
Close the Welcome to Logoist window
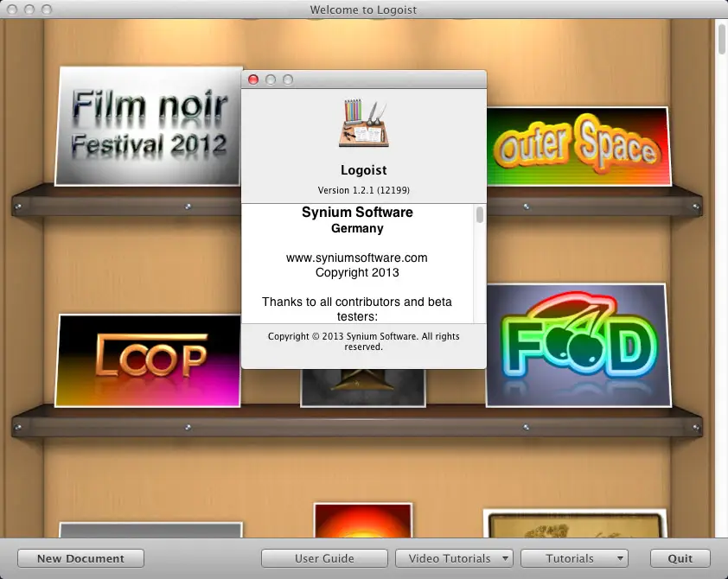coord(12,10)
